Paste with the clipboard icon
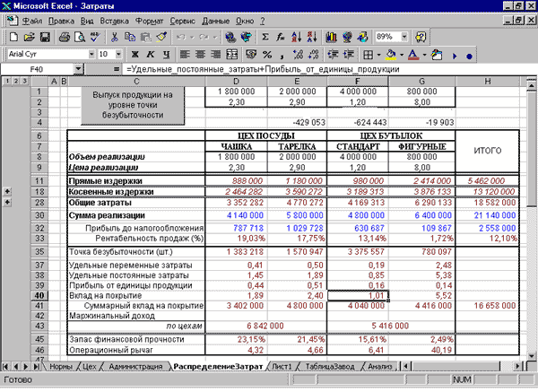 (145, 37)
